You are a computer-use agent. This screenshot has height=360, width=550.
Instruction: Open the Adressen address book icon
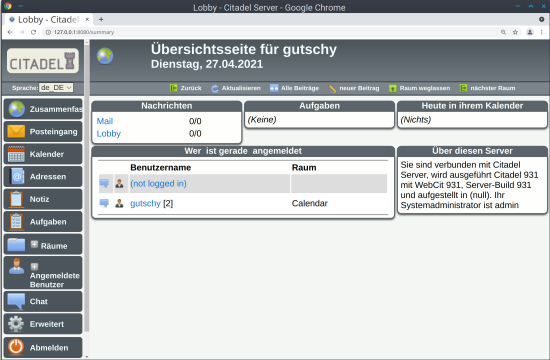[17, 176]
